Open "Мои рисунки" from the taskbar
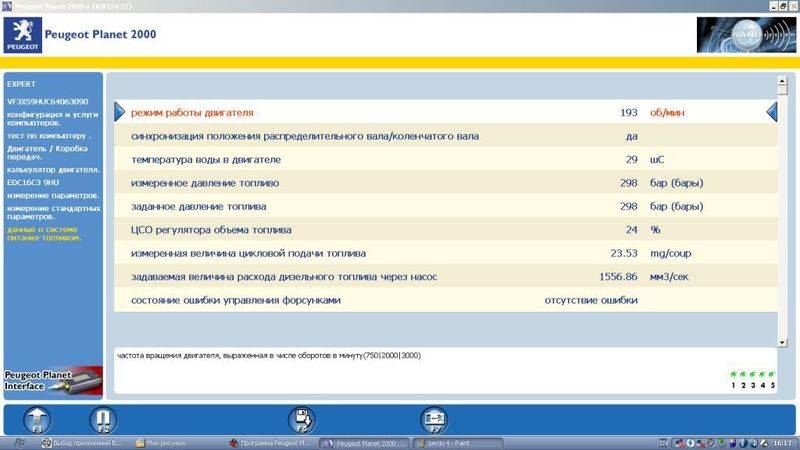Viewport: 800px width, 450px height. point(166,442)
